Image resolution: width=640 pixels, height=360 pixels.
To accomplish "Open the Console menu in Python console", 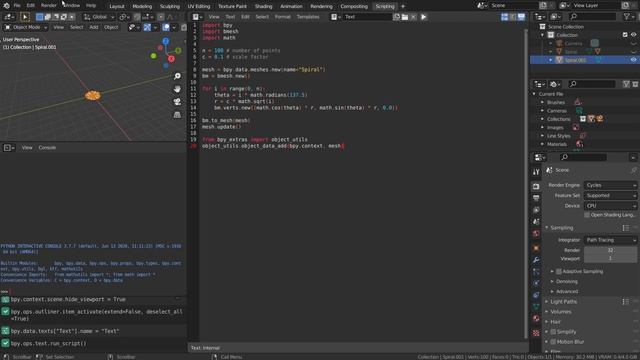I will 47,147.
